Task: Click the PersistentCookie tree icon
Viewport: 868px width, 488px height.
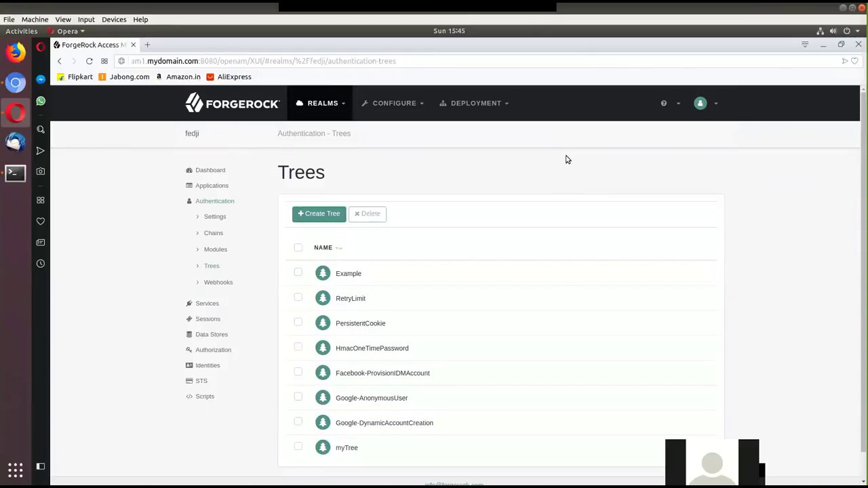Action: pos(323,323)
